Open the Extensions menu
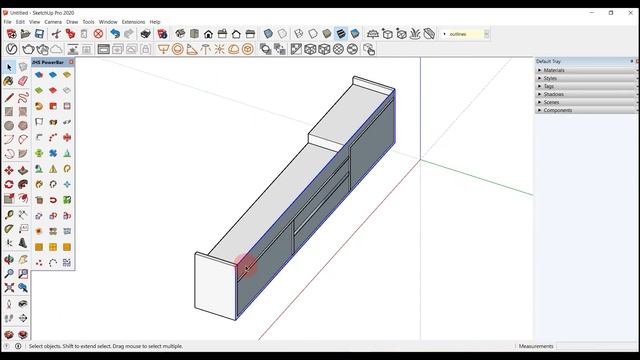This screenshot has height=360, width=640. (x=133, y=22)
